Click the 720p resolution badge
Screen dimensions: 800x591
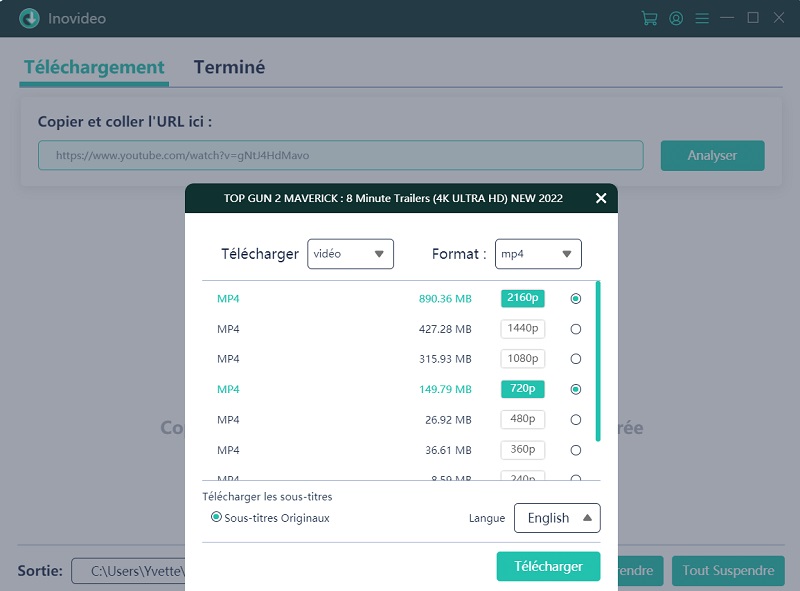(522, 389)
